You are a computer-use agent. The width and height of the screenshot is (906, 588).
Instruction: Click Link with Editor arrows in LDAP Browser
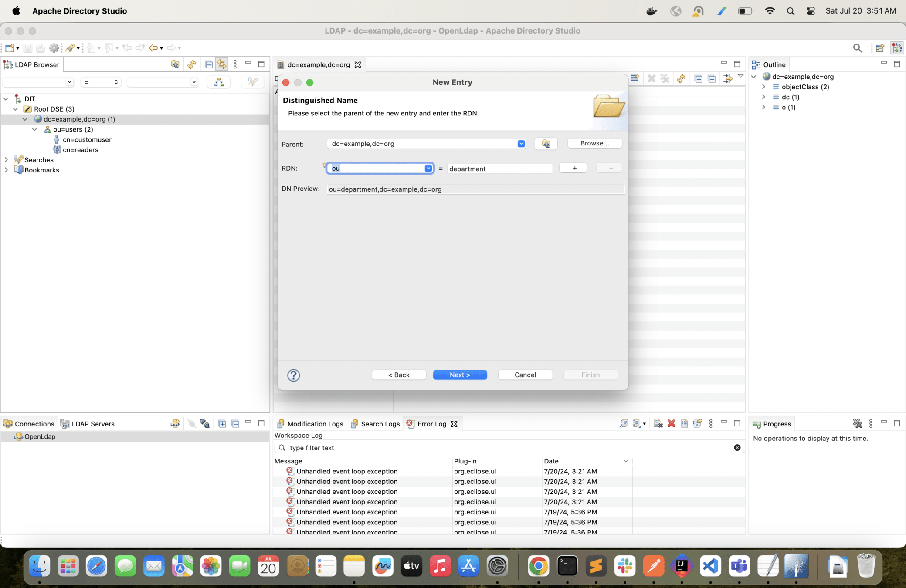click(x=222, y=64)
